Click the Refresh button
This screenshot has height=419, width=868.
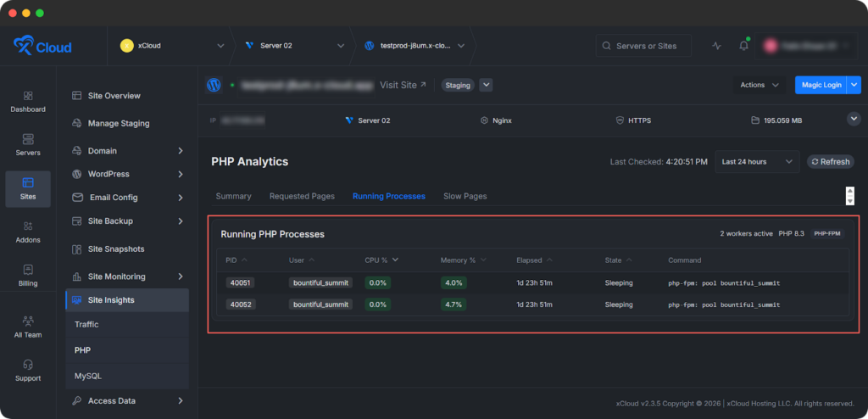point(830,162)
